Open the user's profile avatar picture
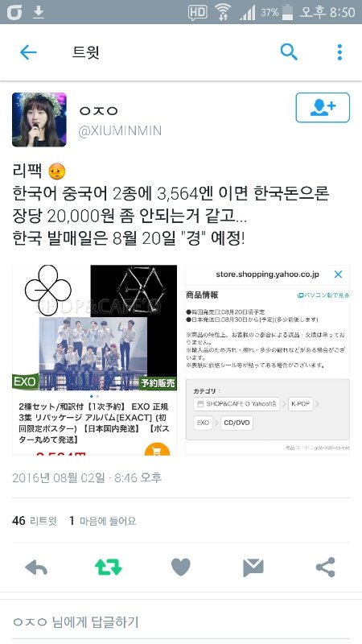Screen dimensions: 362x644 pyautogui.click(x=39, y=119)
